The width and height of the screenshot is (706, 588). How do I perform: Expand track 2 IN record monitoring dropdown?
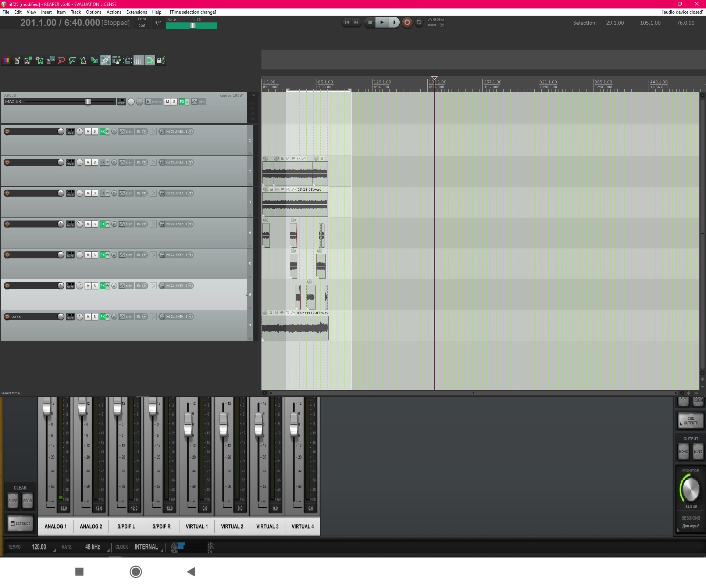coord(145,162)
